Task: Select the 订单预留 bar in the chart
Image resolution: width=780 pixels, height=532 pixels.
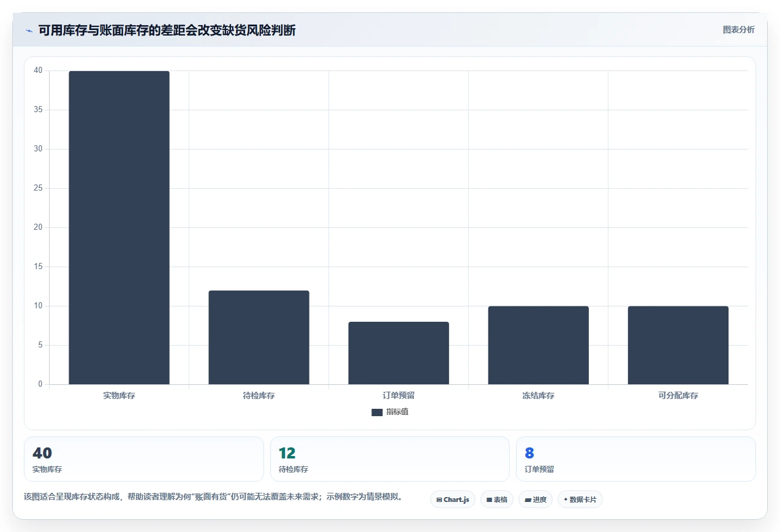Action: click(398, 353)
